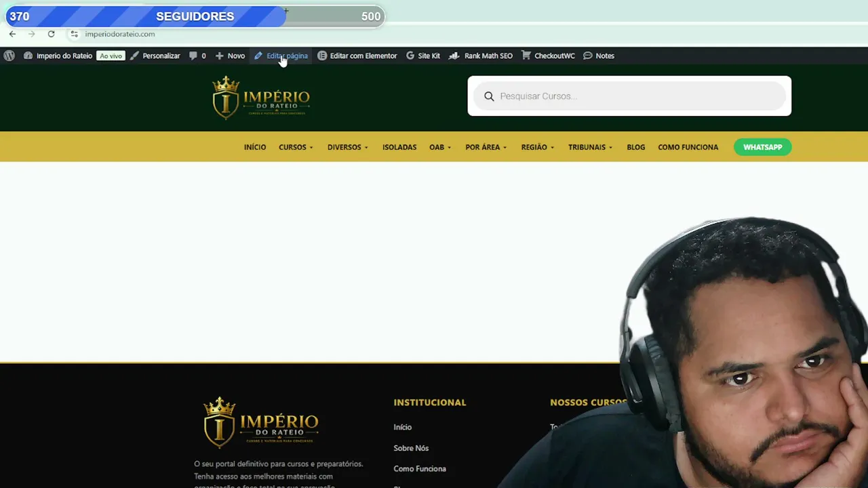Open CheckoutWC in the admin bar
This screenshot has width=868, height=488.
pos(548,56)
